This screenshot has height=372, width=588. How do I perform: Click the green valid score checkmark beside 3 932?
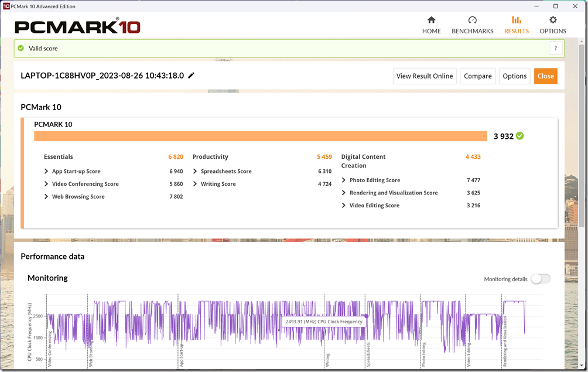point(520,136)
